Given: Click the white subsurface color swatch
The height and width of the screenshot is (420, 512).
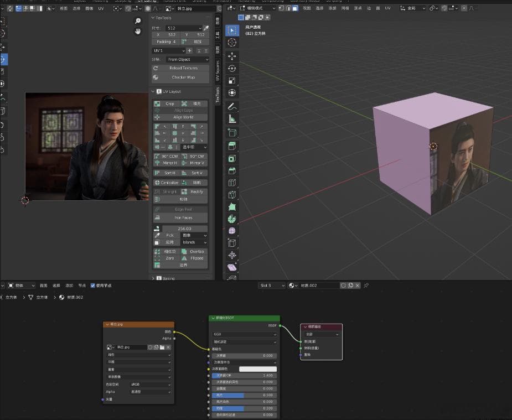Looking at the screenshot, I should pos(258,369).
